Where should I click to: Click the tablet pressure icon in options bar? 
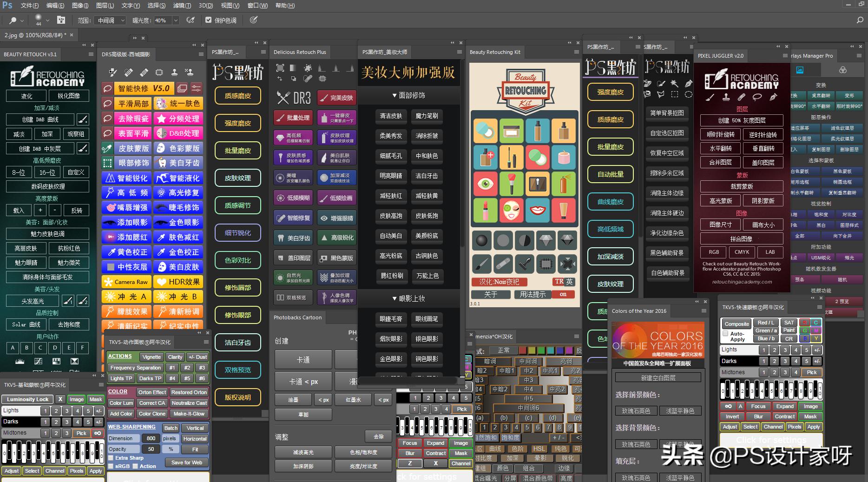tap(253, 20)
